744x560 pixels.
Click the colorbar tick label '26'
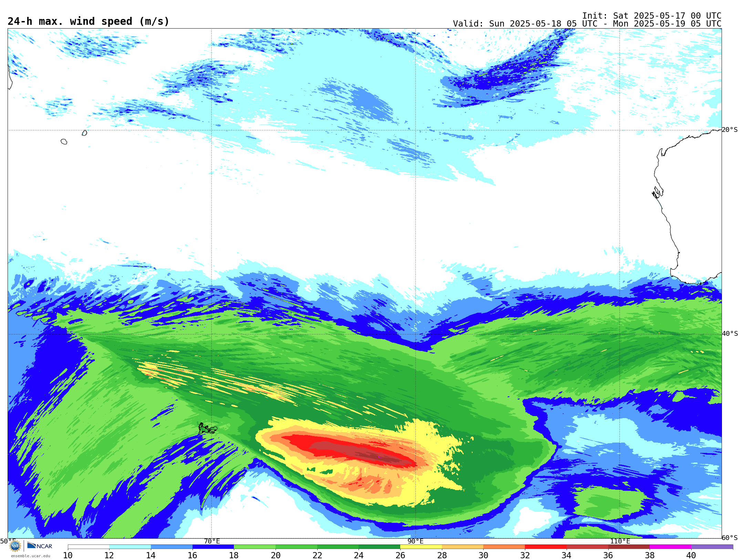tap(400, 555)
